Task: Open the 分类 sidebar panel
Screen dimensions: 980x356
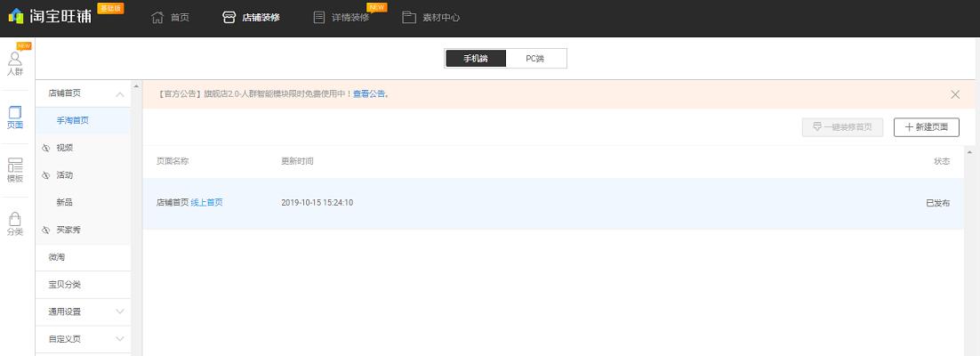Action: click(x=15, y=222)
